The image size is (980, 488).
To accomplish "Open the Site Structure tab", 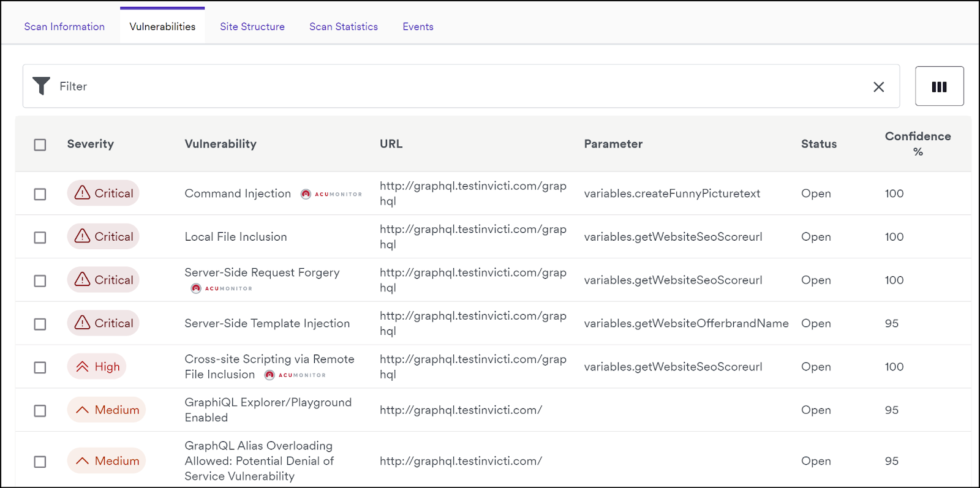I will [x=252, y=27].
